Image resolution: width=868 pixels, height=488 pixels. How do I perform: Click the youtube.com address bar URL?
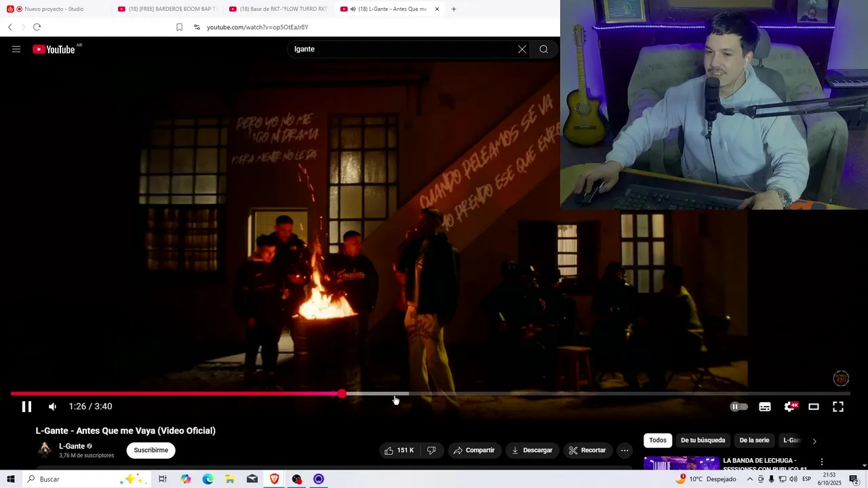[x=258, y=27]
